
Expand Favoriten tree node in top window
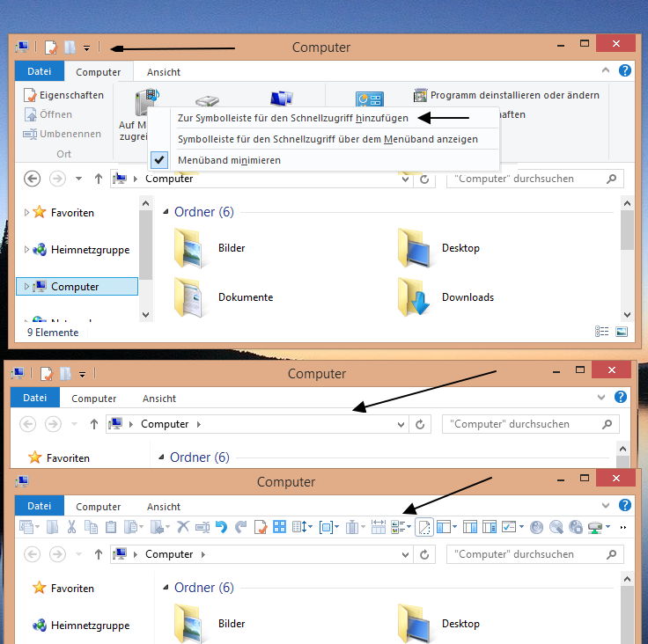click(x=26, y=212)
